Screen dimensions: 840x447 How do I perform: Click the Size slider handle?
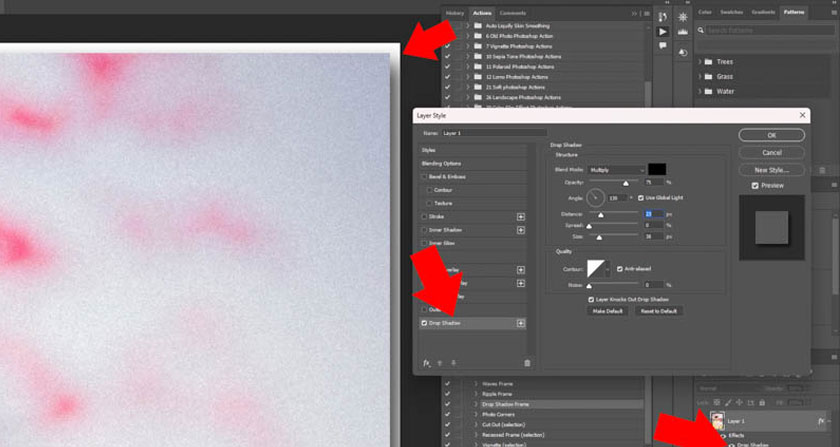pos(599,237)
